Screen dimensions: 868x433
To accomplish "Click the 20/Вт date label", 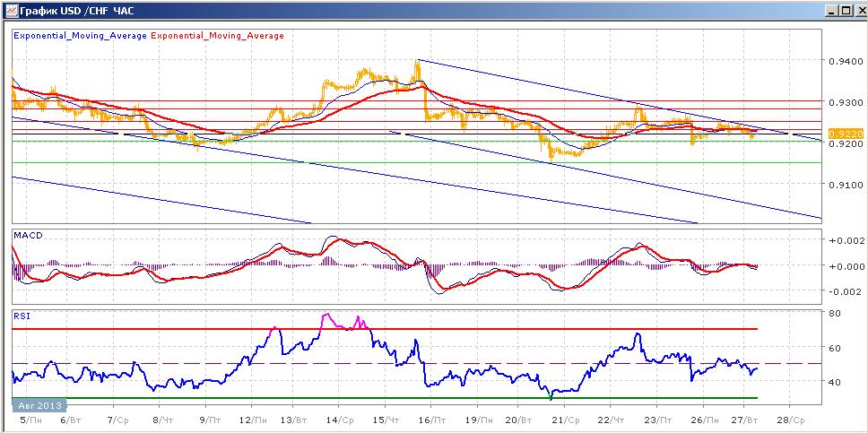I will pos(522,420).
